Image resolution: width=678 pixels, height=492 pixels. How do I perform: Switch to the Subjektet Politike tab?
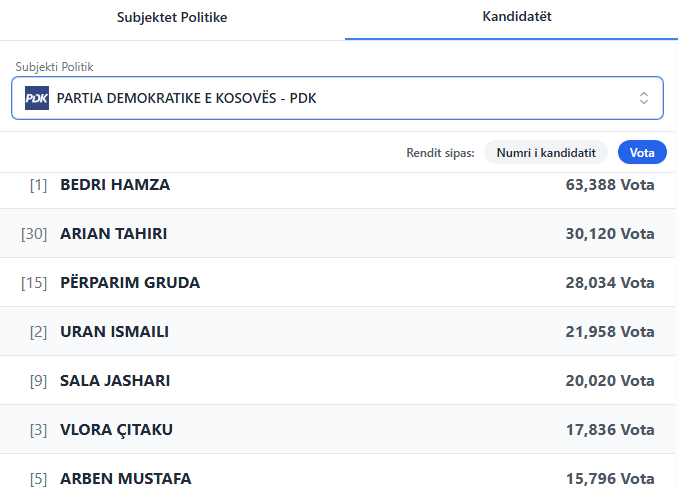pyautogui.click(x=172, y=18)
